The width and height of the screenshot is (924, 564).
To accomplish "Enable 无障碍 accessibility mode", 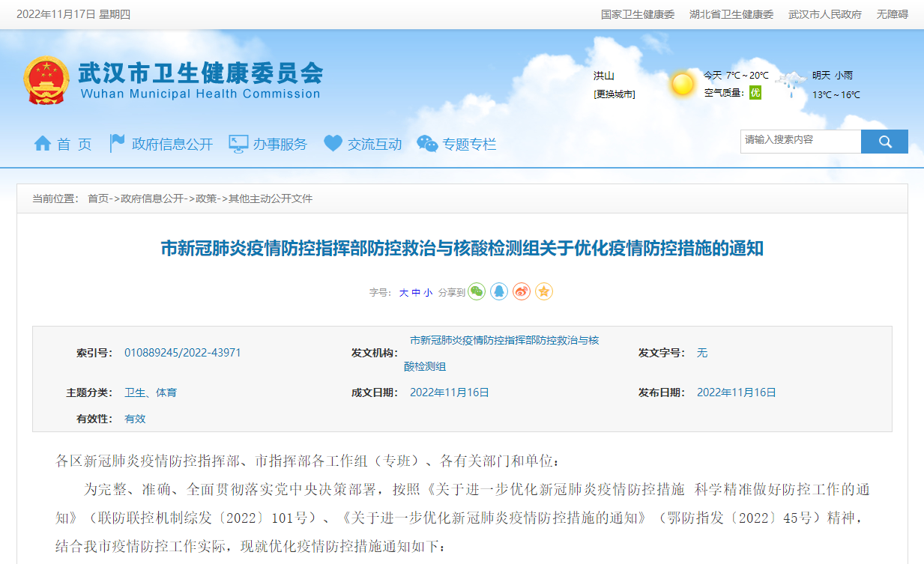I will (x=892, y=14).
